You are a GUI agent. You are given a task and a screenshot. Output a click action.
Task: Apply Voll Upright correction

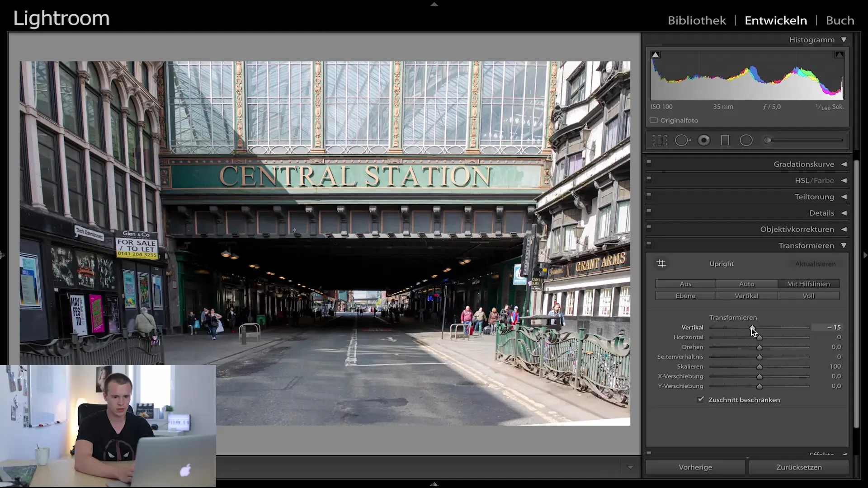(x=808, y=296)
